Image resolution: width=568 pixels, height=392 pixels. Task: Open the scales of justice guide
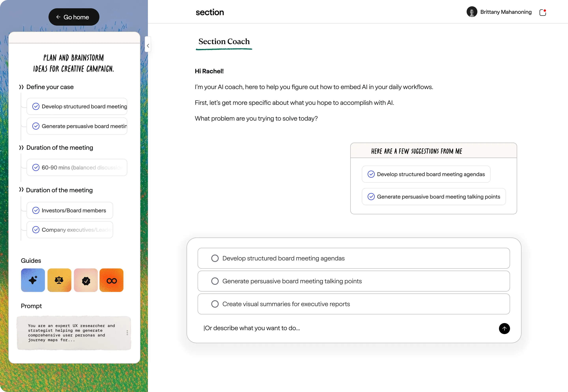59,280
